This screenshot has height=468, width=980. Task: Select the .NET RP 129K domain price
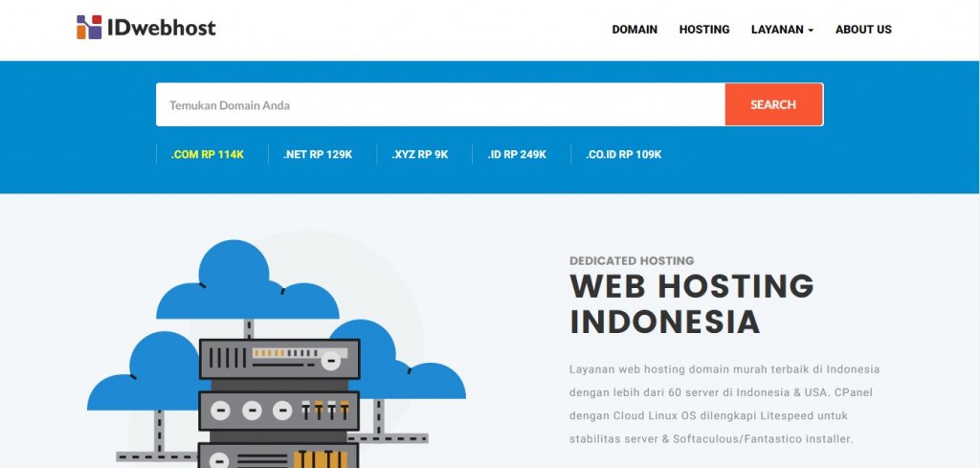tap(318, 154)
